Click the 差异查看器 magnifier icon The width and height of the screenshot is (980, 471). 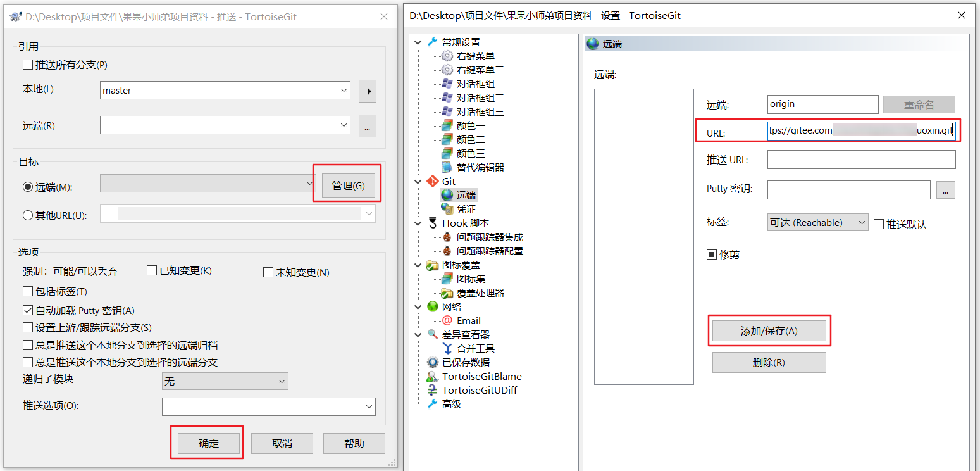coord(433,334)
